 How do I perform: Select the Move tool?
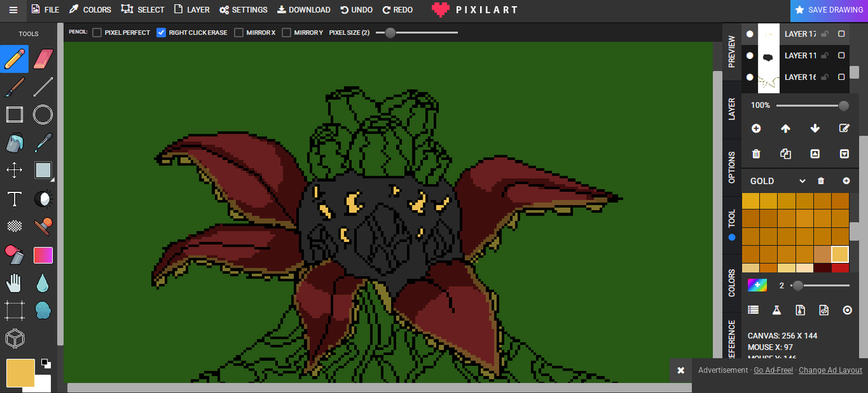tap(14, 170)
